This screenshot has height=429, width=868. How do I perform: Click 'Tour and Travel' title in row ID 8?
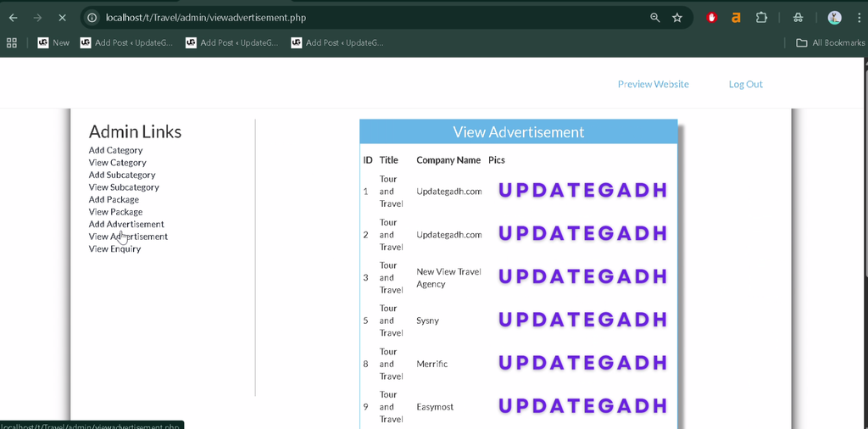click(x=391, y=364)
